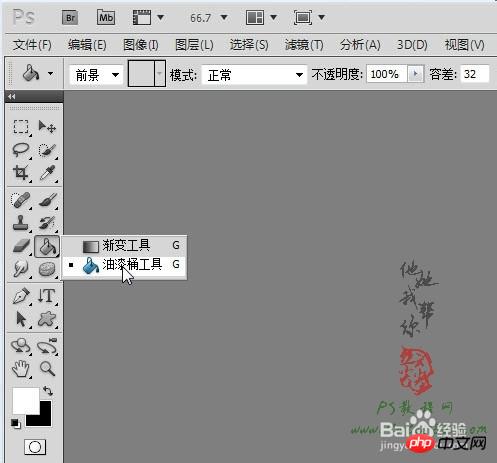Open the 66.7 zoom level dropdown
497x463 pixels.
click(x=224, y=17)
